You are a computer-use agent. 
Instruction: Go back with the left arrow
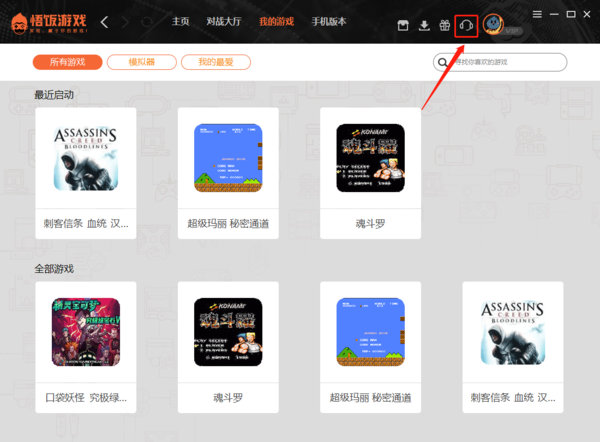click(104, 22)
